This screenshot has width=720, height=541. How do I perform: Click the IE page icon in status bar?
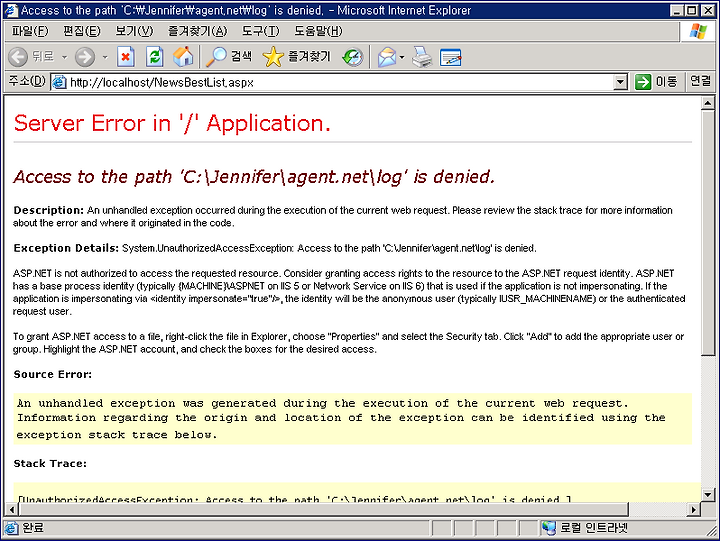(11, 528)
